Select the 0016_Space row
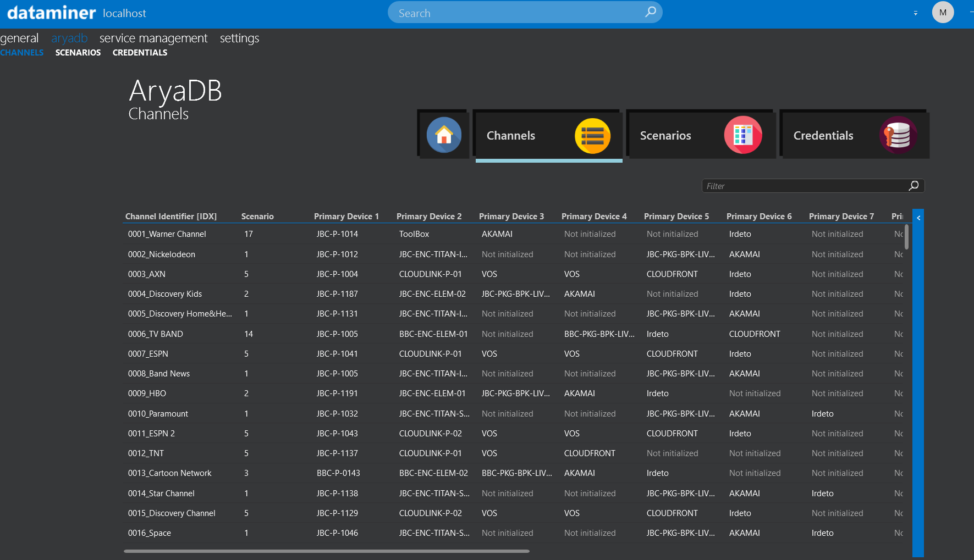974x560 pixels. click(514, 533)
